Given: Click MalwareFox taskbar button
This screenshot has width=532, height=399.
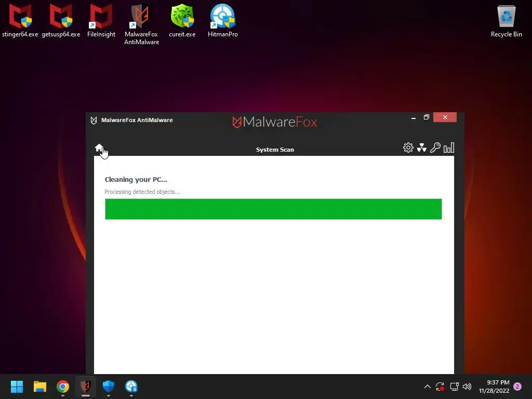Looking at the screenshot, I should (86, 387).
